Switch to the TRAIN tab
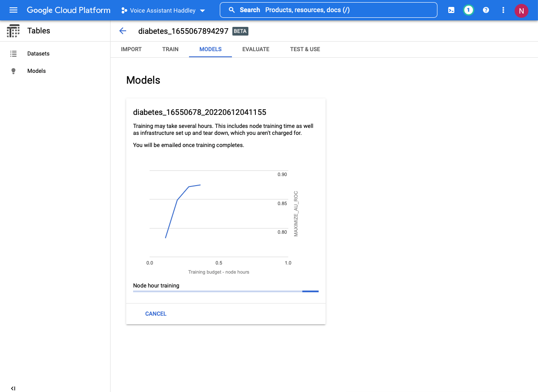Image resolution: width=538 pixels, height=392 pixels. [170, 49]
